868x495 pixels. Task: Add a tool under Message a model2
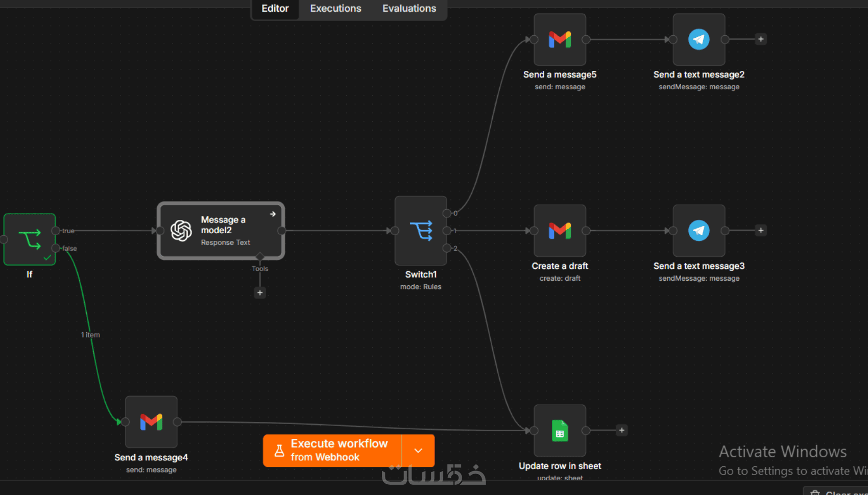(260, 293)
